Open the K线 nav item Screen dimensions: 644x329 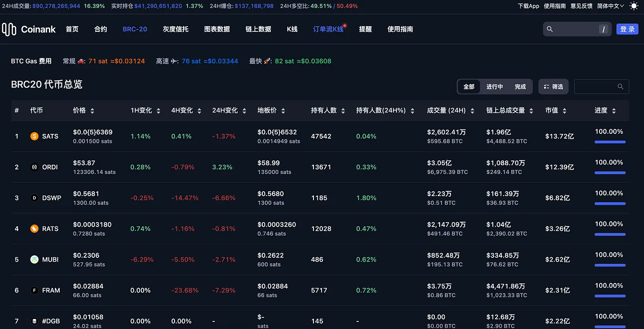pos(292,29)
